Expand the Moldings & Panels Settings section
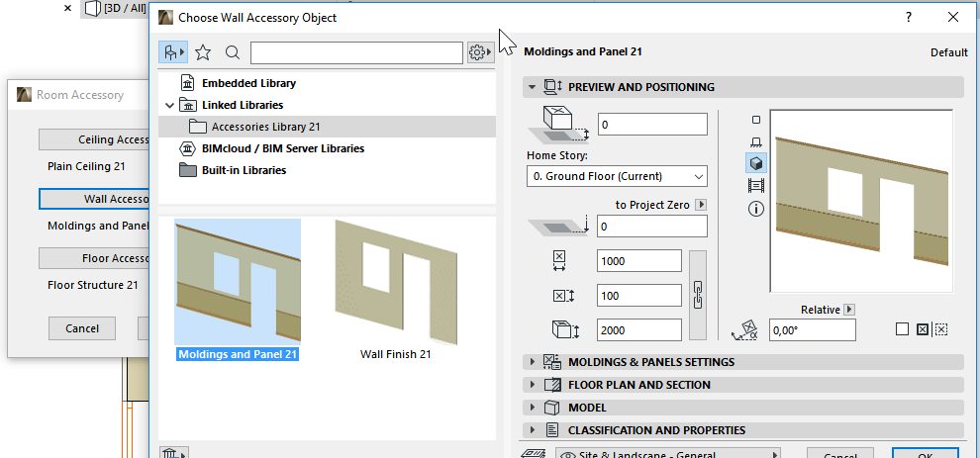 535,362
